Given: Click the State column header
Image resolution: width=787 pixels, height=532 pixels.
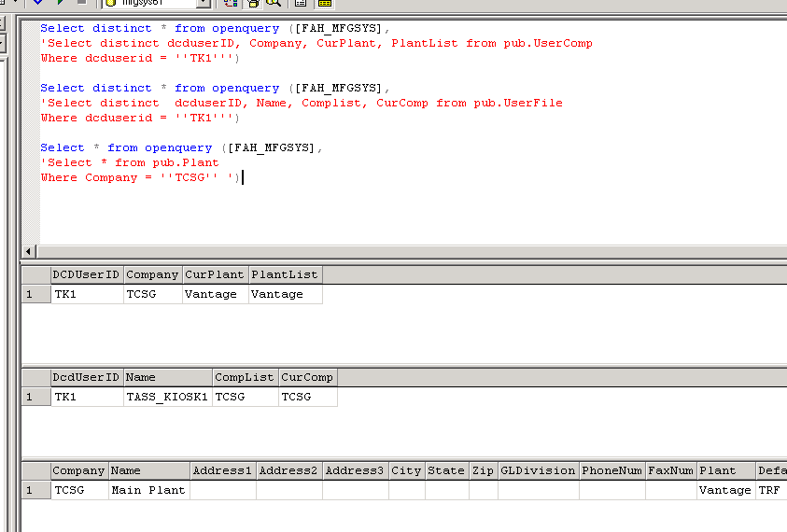Looking at the screenshot, I should (x=447, y=470).
